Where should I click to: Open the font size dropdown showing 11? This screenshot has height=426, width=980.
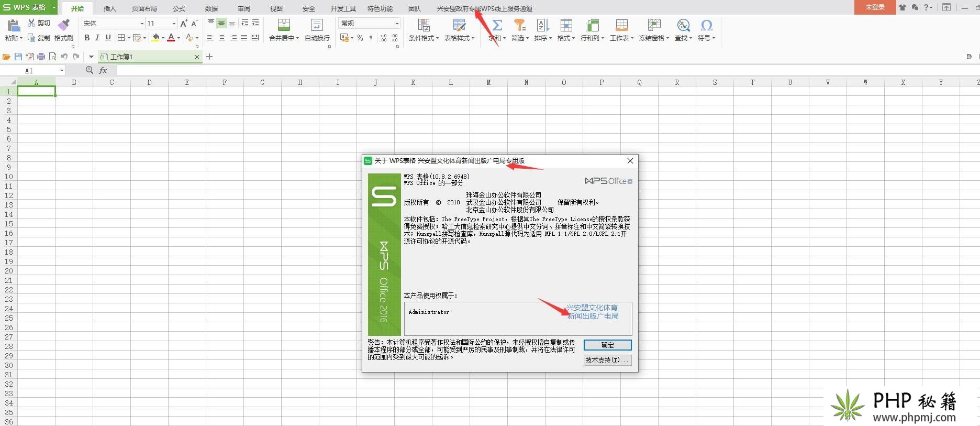(x=174, y=24)
